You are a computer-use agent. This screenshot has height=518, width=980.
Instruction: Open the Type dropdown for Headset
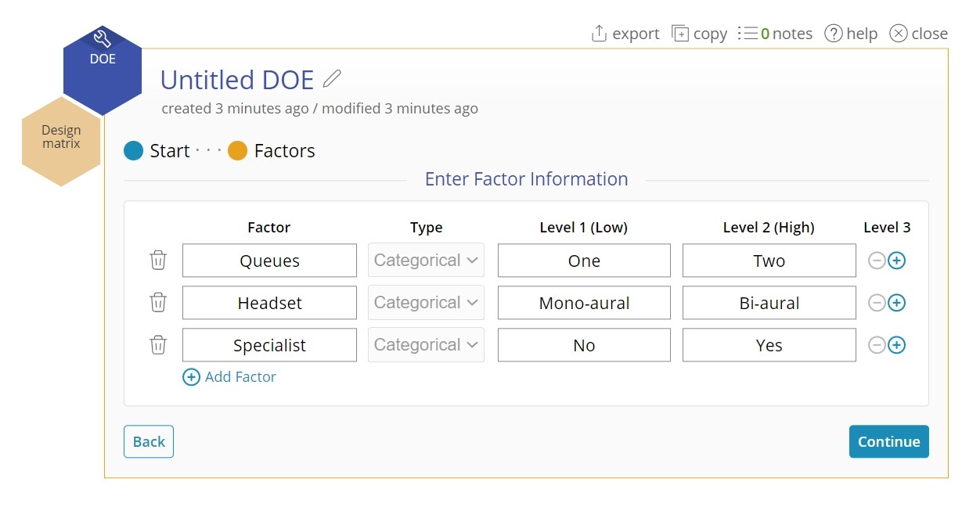[426, 303]
